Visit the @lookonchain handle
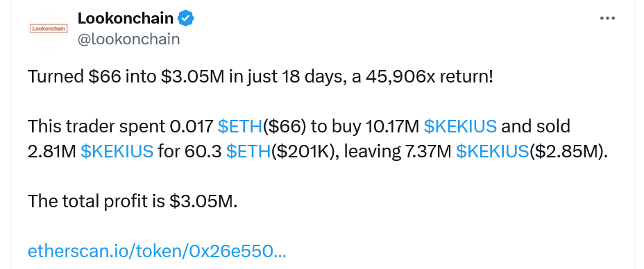This screenshot has height=269, width=644. (x=128, y=39)
